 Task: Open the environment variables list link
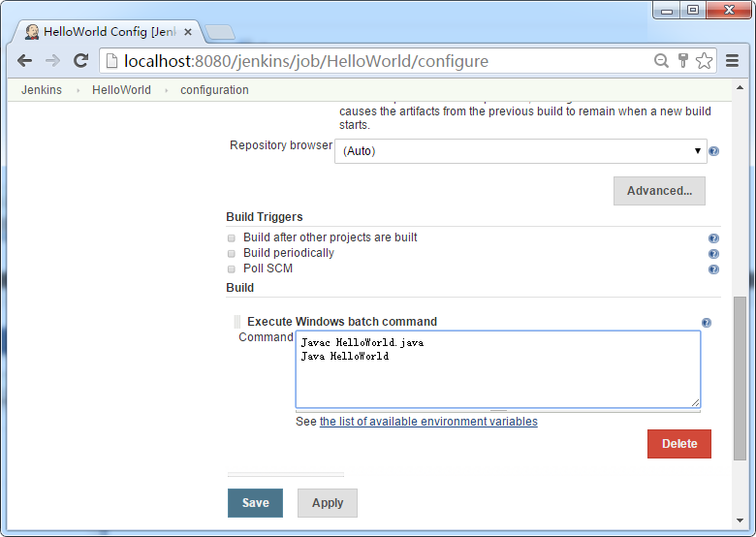[428, 422]
